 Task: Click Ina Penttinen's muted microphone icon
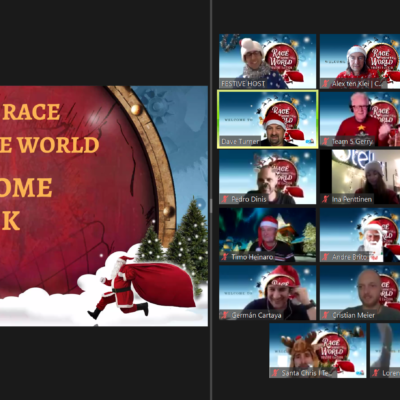tap(326, 199)
